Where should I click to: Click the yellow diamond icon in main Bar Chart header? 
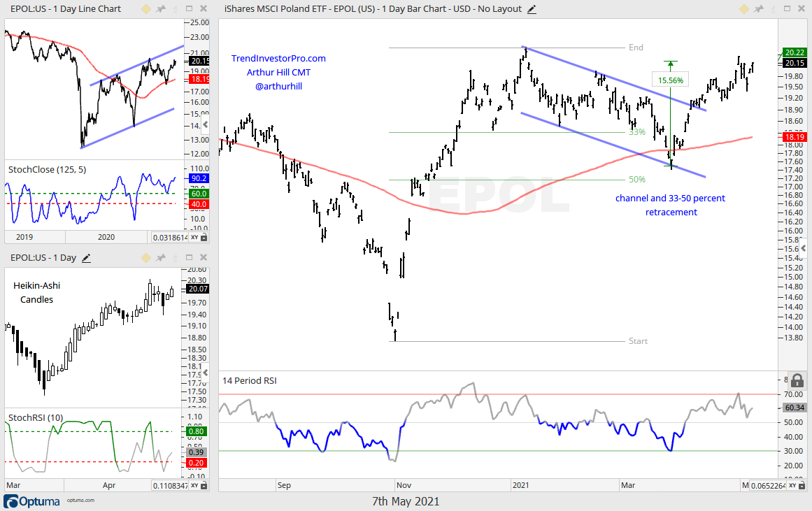point(743,9)
